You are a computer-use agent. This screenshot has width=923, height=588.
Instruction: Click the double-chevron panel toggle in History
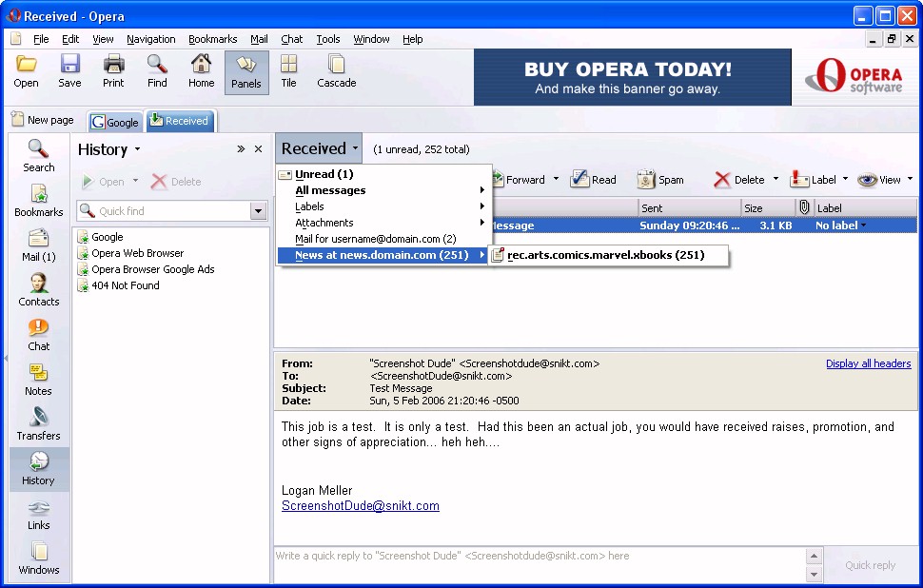click(x=241, y=149)
